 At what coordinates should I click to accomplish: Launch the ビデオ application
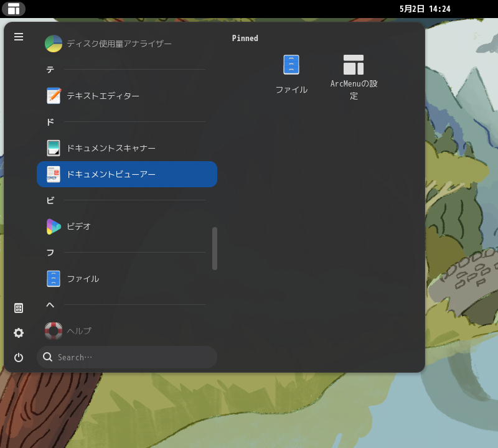pyautogui.click(x=127, y=226)
